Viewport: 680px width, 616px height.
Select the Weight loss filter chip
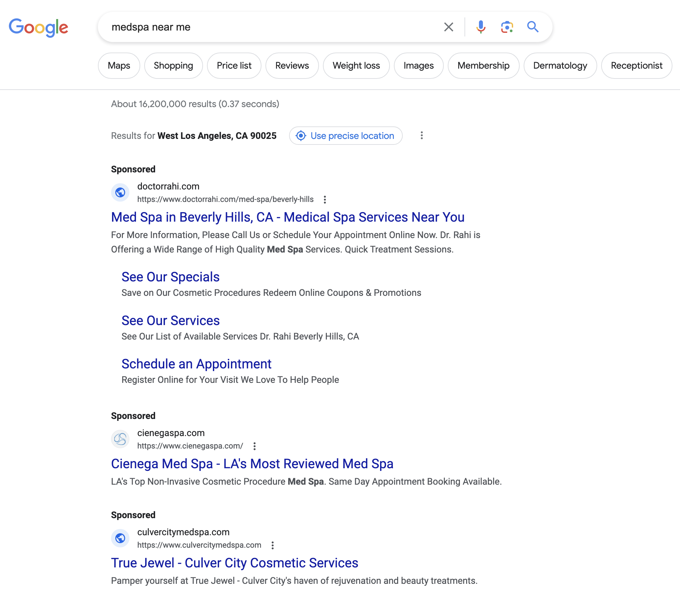click(356, 66)
